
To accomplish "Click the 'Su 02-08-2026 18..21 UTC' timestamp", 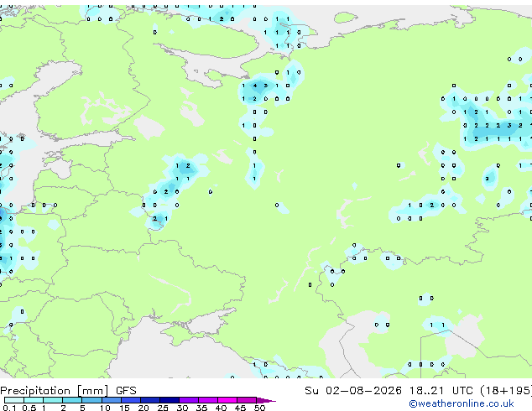I will point(389,391).
